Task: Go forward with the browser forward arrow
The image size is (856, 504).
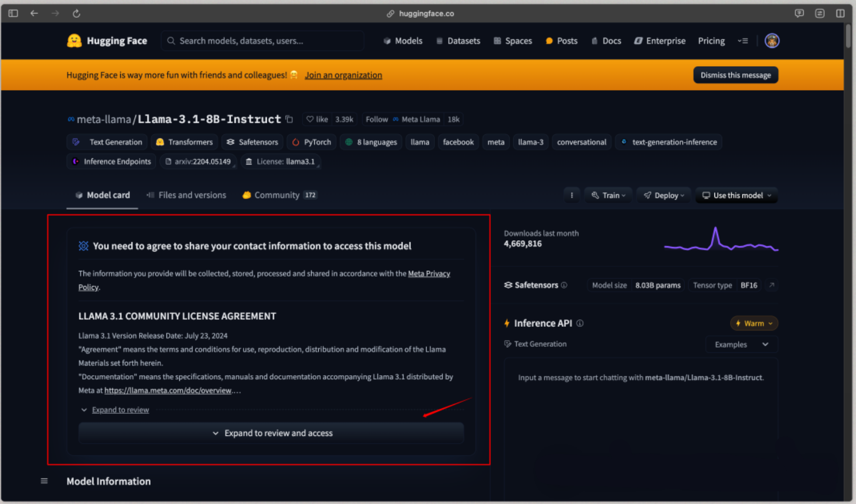Action: (55, 13)
